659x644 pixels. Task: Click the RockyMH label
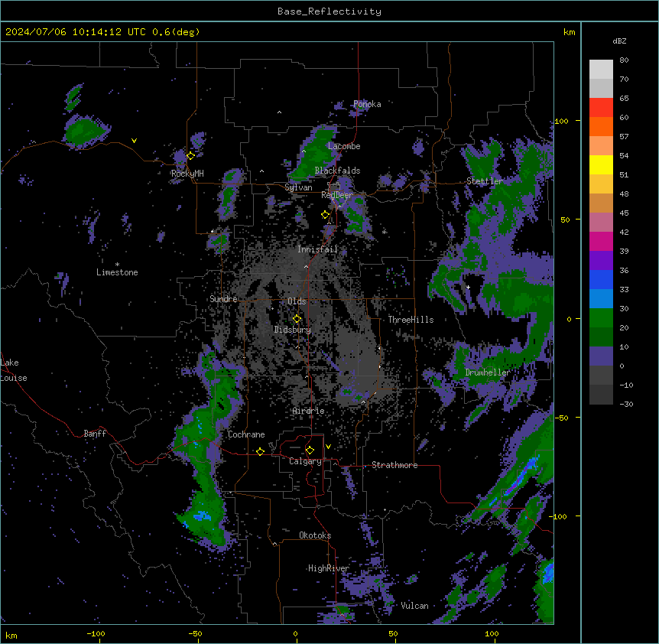(187, 174)
